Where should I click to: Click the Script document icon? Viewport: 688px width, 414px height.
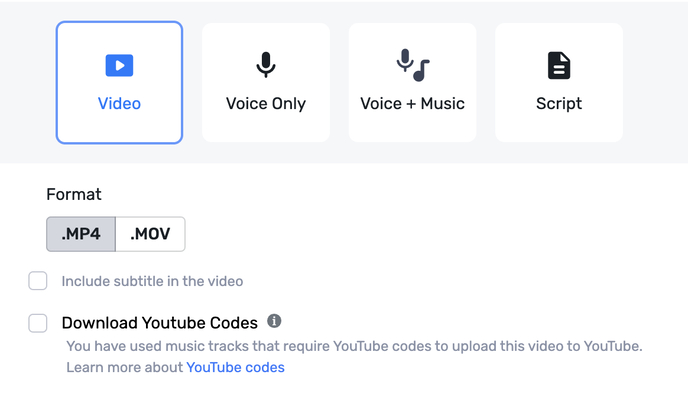559,66
